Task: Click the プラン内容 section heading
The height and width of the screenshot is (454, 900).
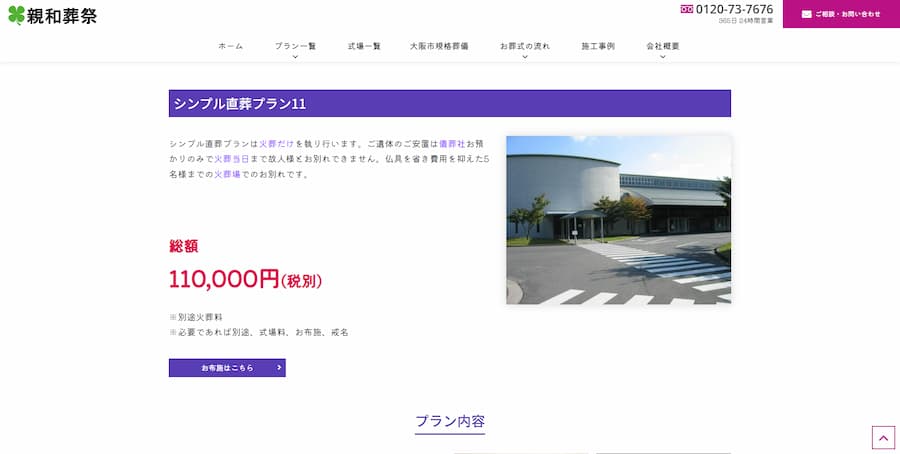Action: [x=450, y=421]
